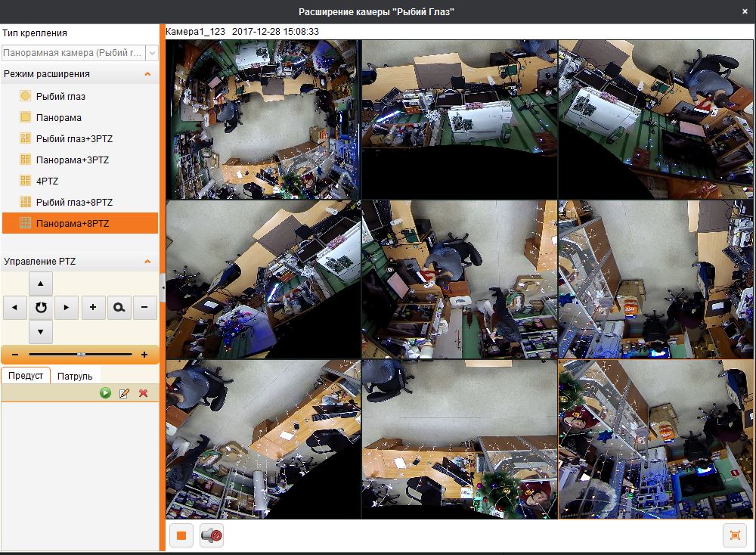Select the top-right PTZ view tile
The height and width of the screenshot is (555, 756).
point(655,119)
